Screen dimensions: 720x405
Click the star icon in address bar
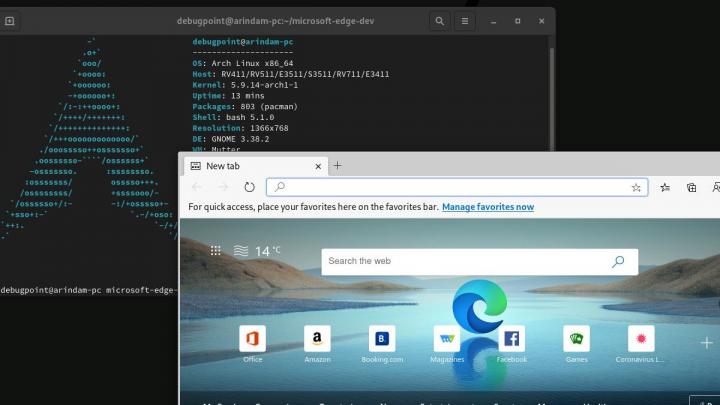(x=636, y=187)
